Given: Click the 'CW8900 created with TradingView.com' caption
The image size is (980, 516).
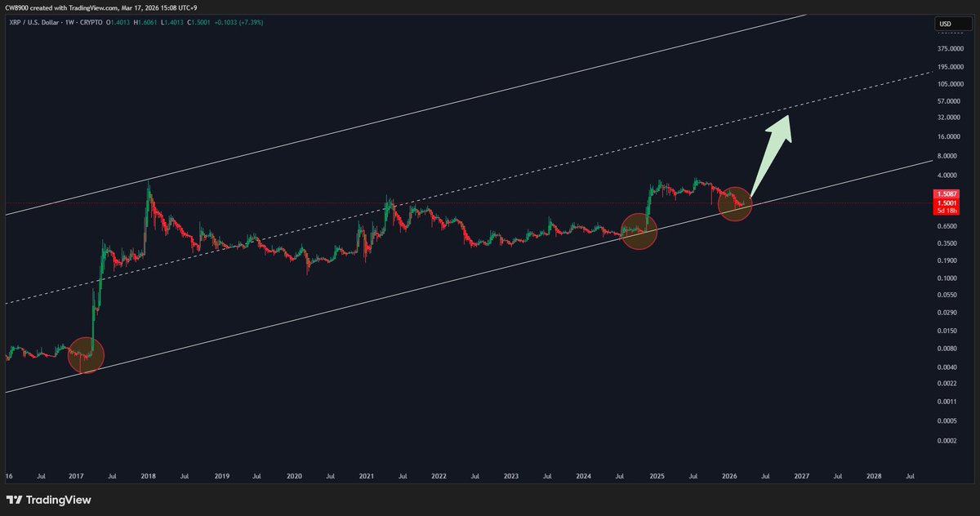Looking at the screenshot, I should [x=61, y=8].
